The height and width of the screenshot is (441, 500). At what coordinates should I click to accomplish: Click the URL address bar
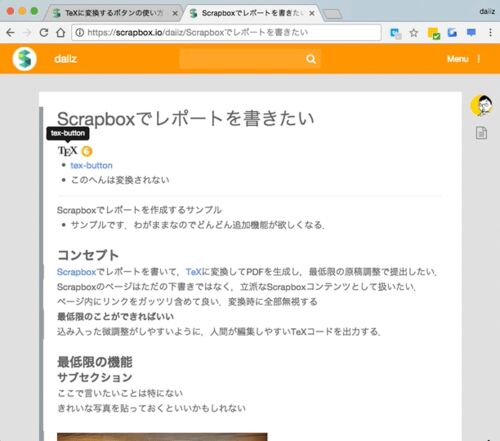pos(227,32)
